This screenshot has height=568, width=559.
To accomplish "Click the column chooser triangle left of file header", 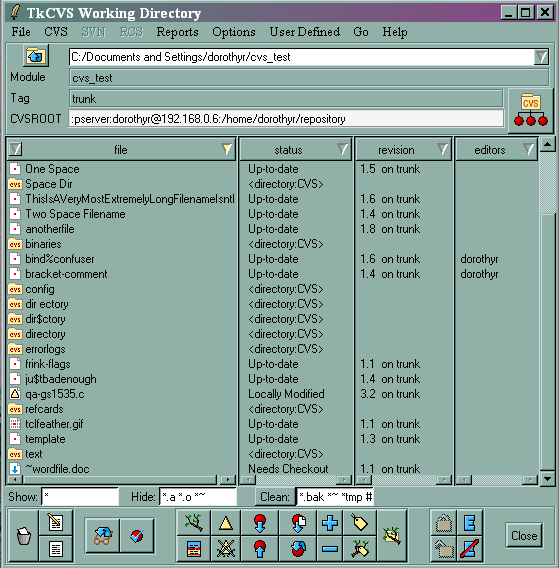I will (16, 149).
